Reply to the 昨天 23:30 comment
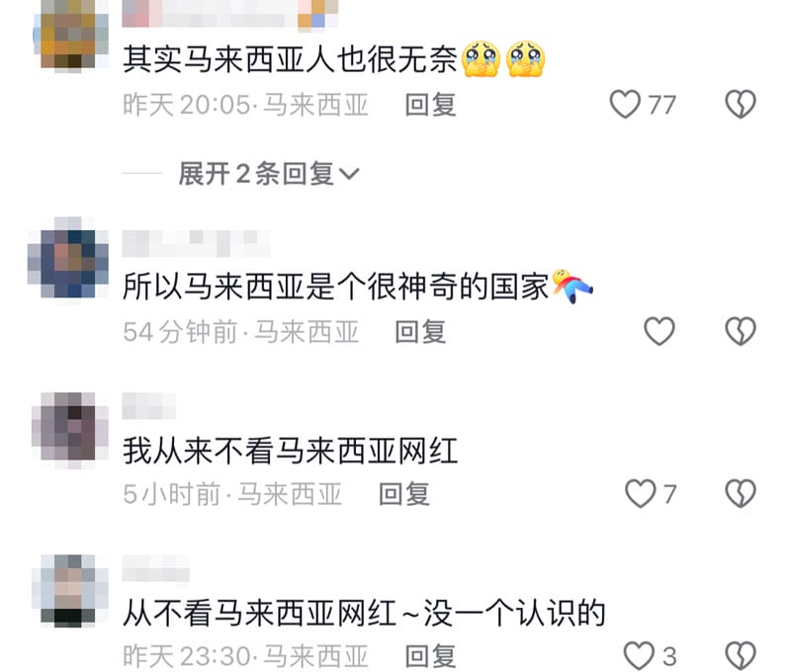 pyautogui.click(x=430, y=656)
